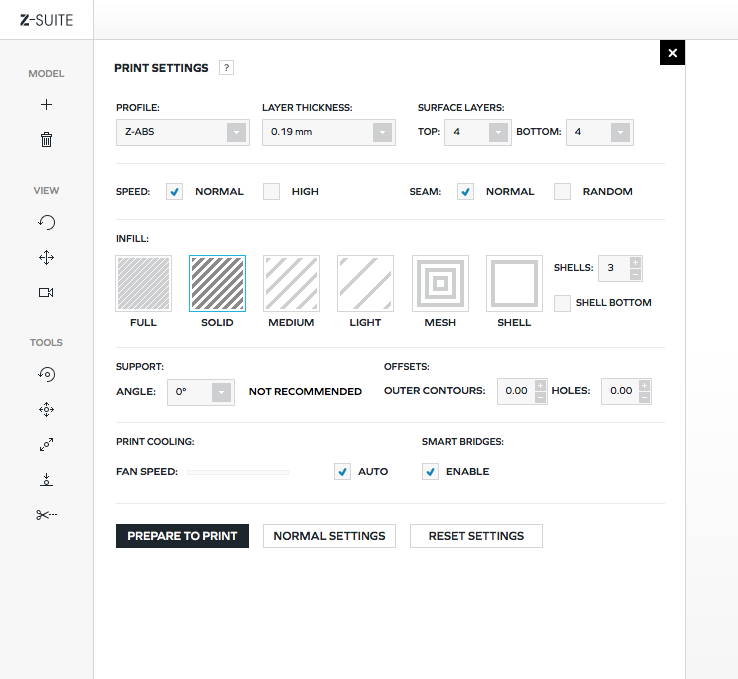Click the camera view icon
738x679 pixels.
[x=46, y=292]
